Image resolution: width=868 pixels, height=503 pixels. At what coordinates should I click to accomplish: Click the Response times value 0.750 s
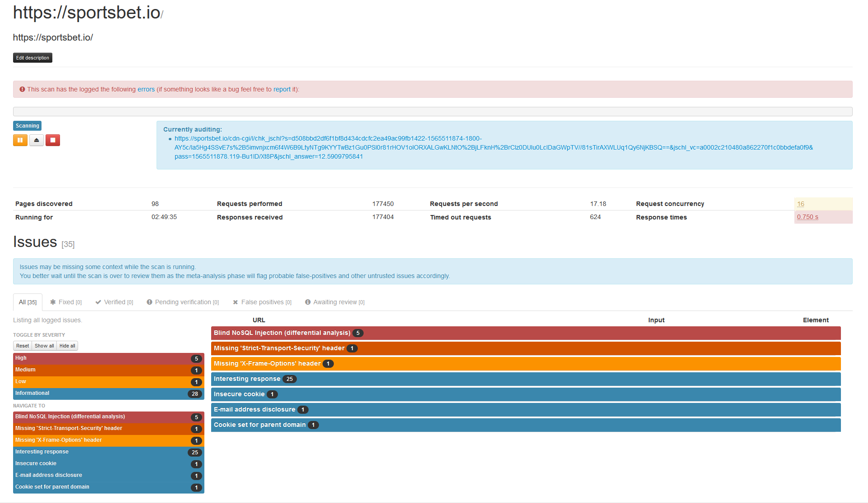(x=808, y=217)
